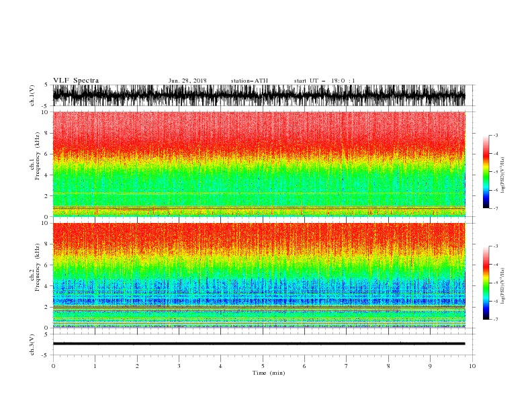Click the "-5" tick on ch.3(V) axis
This screenshot has width=532, height=411.
click(x=46, y=355)
